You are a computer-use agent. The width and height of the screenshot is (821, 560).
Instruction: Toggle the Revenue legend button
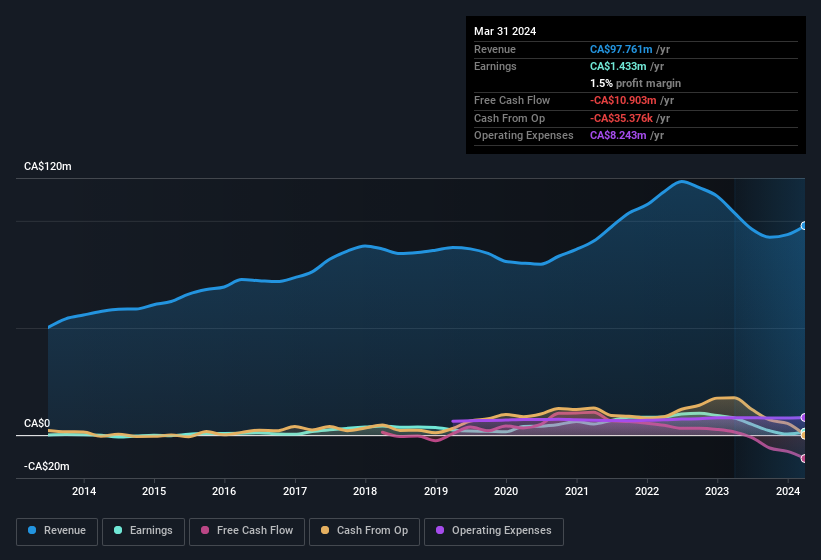57,531
